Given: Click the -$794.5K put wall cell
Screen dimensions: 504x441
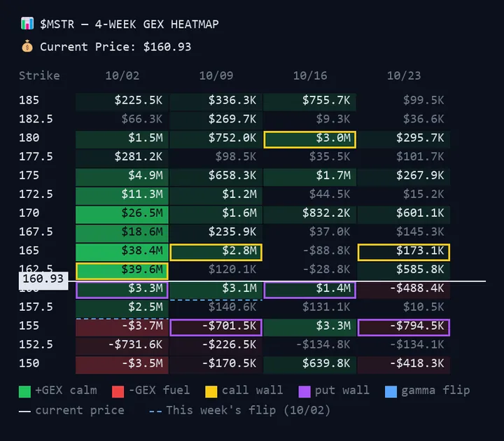Looking at the screenshot, I should 404,327.
